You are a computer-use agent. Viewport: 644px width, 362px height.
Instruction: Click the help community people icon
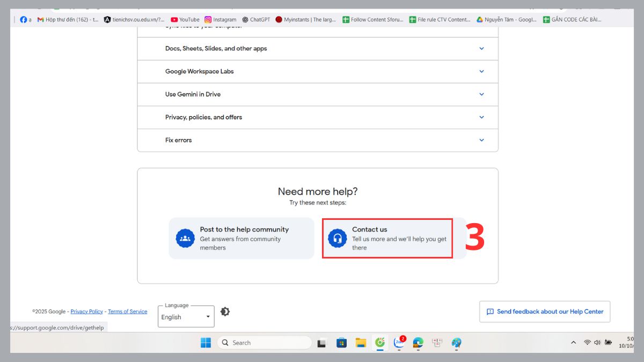click(x=185, y=238)
